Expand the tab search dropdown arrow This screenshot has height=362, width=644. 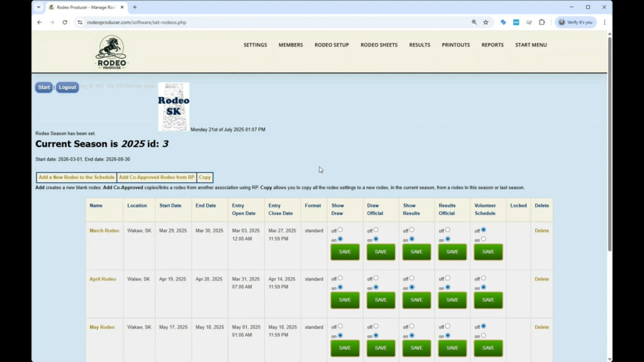[x=39, y=7]
